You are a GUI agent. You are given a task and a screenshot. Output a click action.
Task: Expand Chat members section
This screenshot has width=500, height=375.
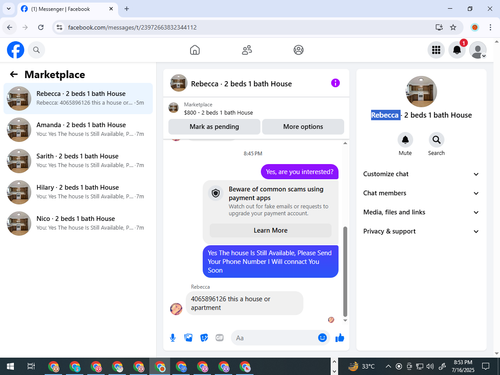[x=421, y=193]
